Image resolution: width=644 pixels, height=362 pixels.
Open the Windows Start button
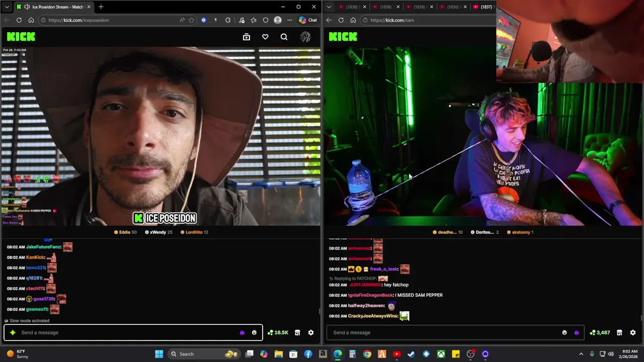(x=159, y=354)
